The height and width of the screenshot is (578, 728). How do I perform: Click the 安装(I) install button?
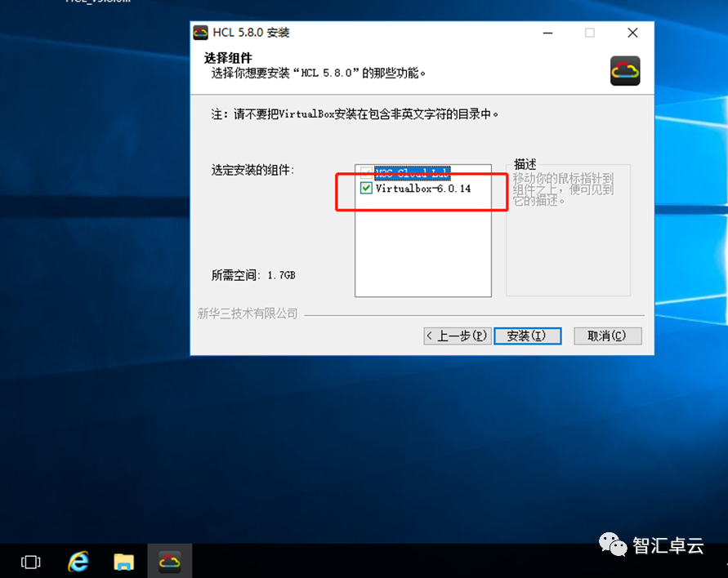[x=528, y=336]
